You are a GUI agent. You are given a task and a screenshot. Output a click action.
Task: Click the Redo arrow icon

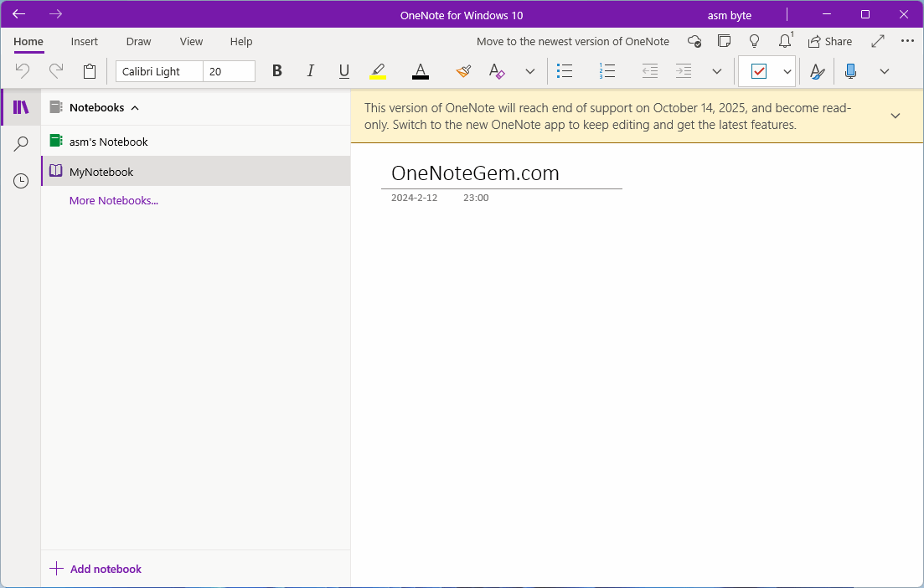pyautogui.click(x=56, y=71)
